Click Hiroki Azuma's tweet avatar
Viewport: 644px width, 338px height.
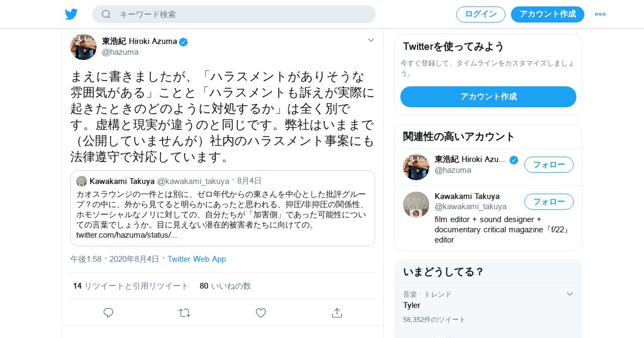pos(83,47)
